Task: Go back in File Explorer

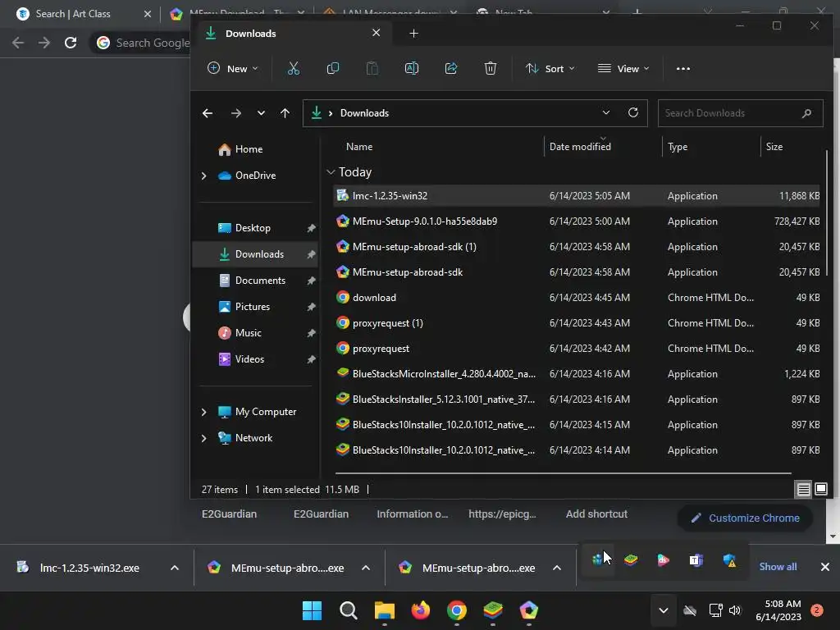Action: coord(208,113)
